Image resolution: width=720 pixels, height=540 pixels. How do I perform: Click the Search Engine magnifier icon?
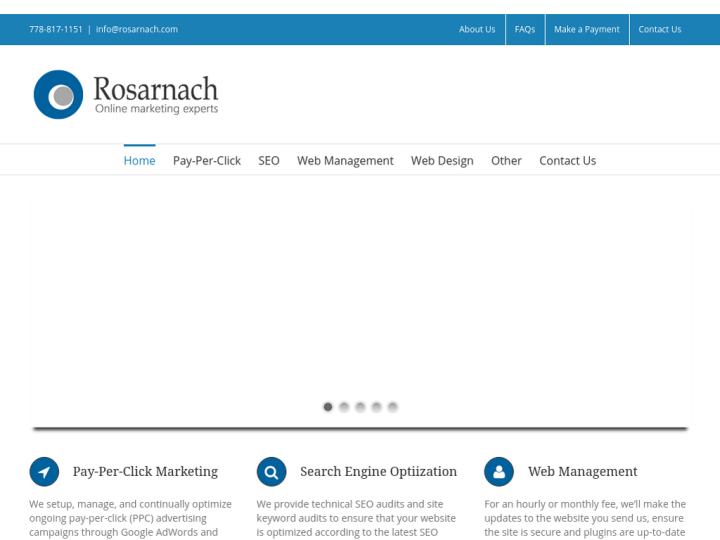[x=271, y=471]
